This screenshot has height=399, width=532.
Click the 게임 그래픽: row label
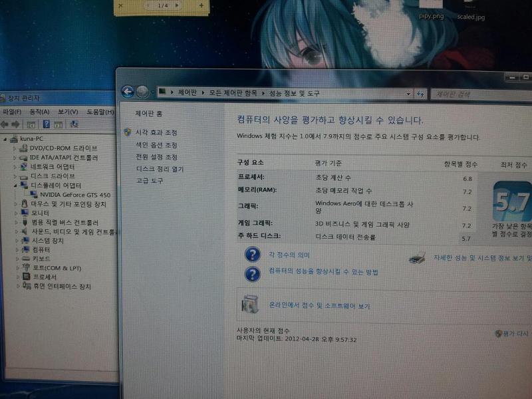coord(255,223)
